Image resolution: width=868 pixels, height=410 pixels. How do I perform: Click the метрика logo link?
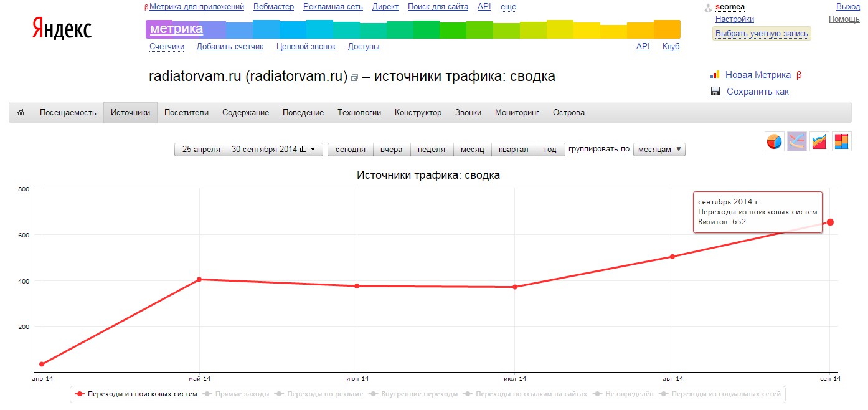click(x=176, y=29)
